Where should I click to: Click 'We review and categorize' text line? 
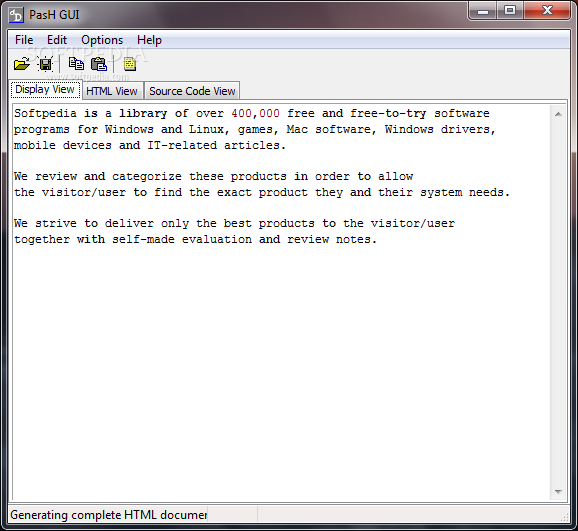pos(213,176)
